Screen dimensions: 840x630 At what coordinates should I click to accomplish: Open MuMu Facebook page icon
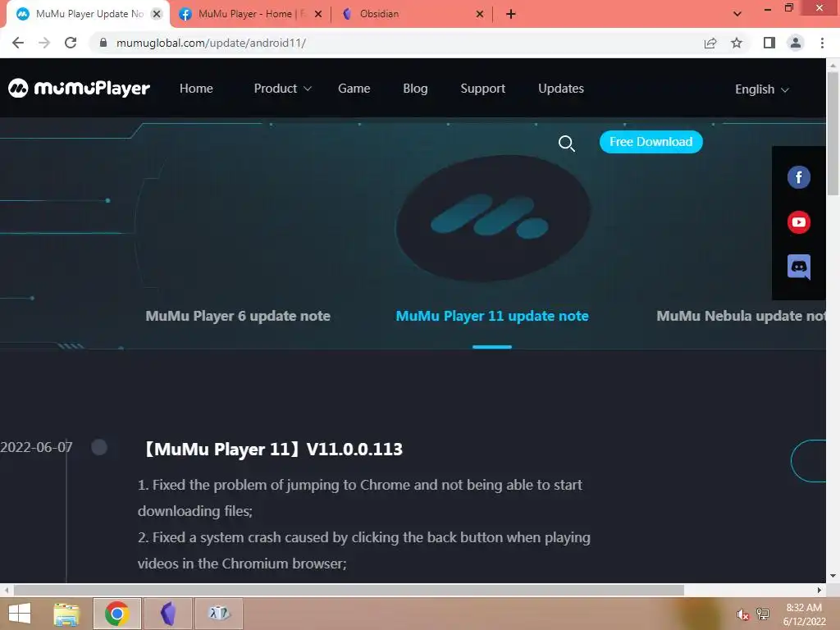798,177
